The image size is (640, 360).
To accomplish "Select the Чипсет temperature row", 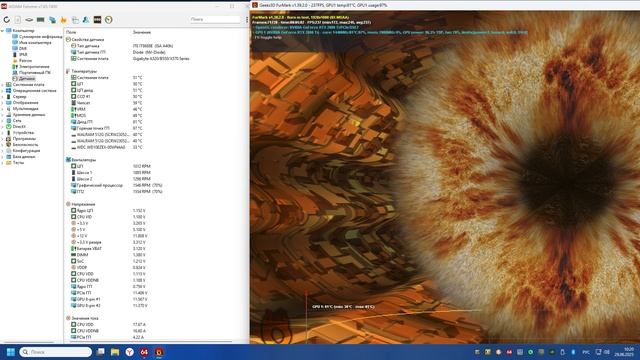I will coord(107,103).
